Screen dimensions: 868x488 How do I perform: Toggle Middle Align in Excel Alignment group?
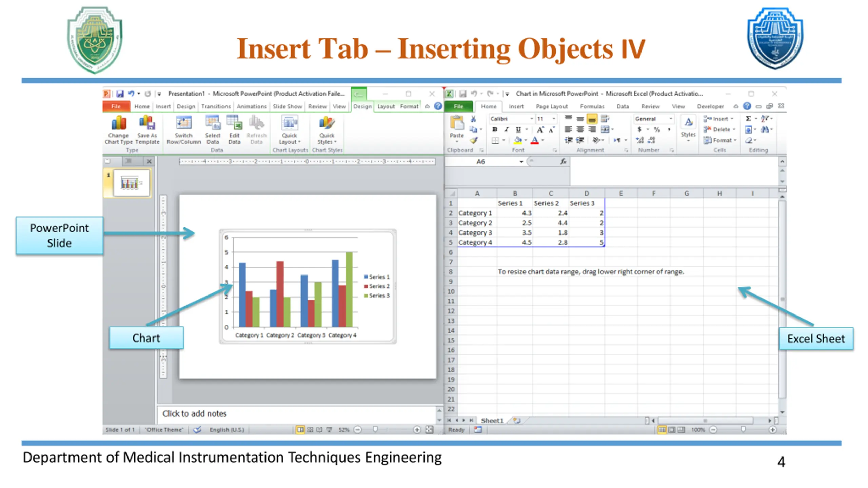(580, 119)
